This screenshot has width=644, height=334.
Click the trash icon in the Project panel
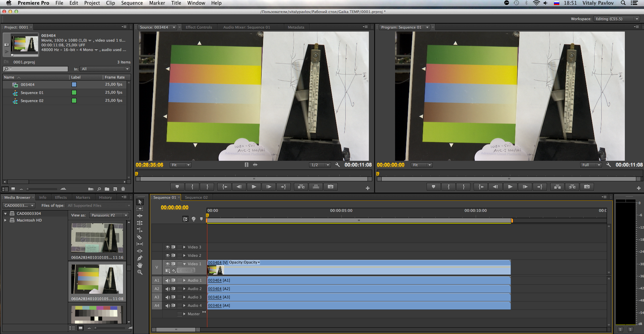(123, 189)
